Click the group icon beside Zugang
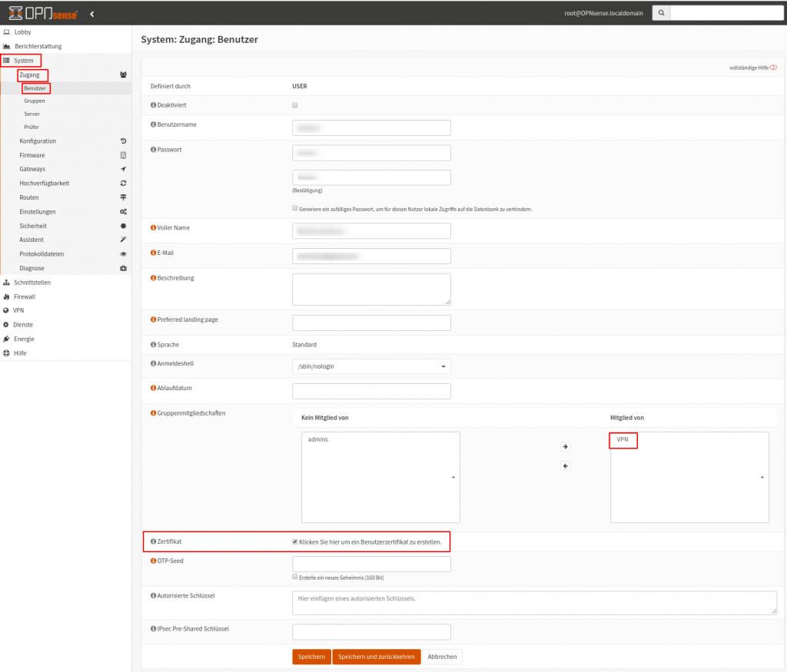The width and height of the screenshot is (787, 672). (121, 74)
